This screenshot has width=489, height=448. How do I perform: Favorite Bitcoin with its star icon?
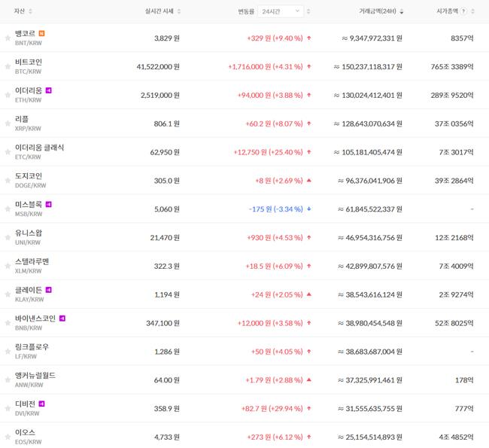coord(8,66)
